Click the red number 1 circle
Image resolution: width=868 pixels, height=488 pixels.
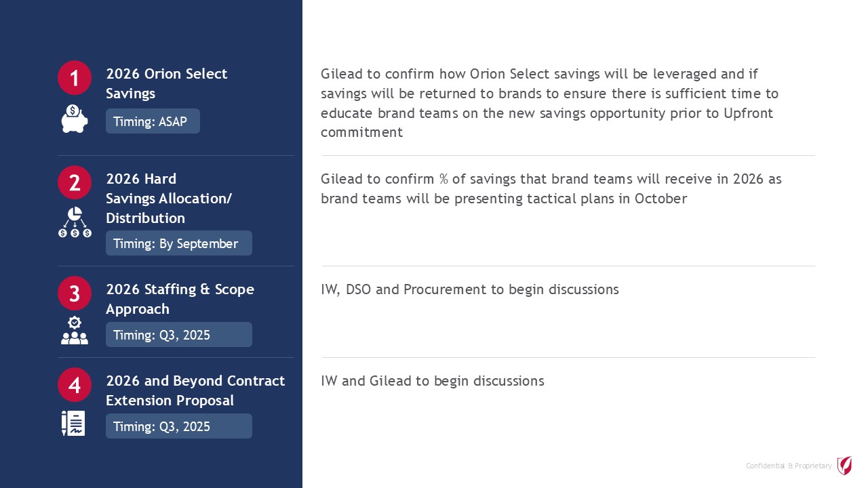(75, 78)
